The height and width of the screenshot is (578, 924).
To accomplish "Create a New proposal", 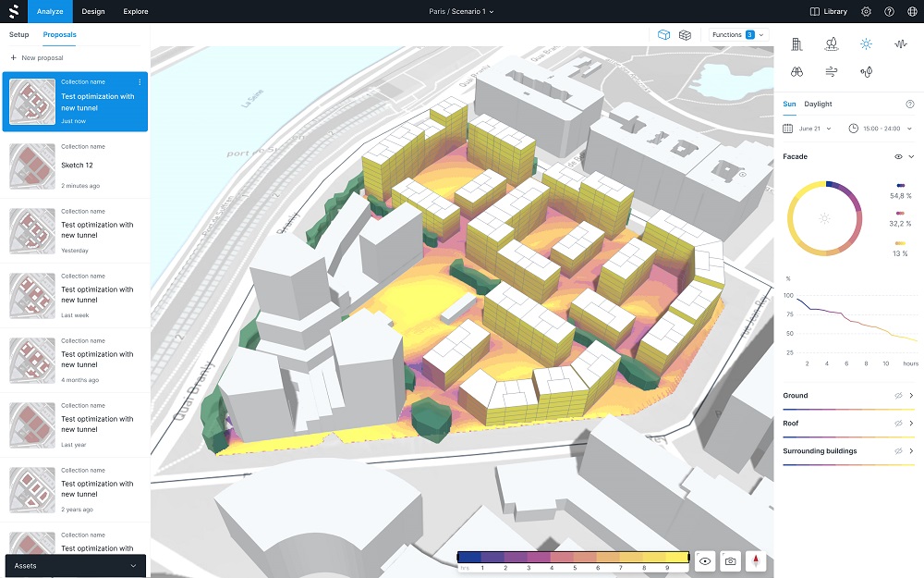I will coord(37,57).
